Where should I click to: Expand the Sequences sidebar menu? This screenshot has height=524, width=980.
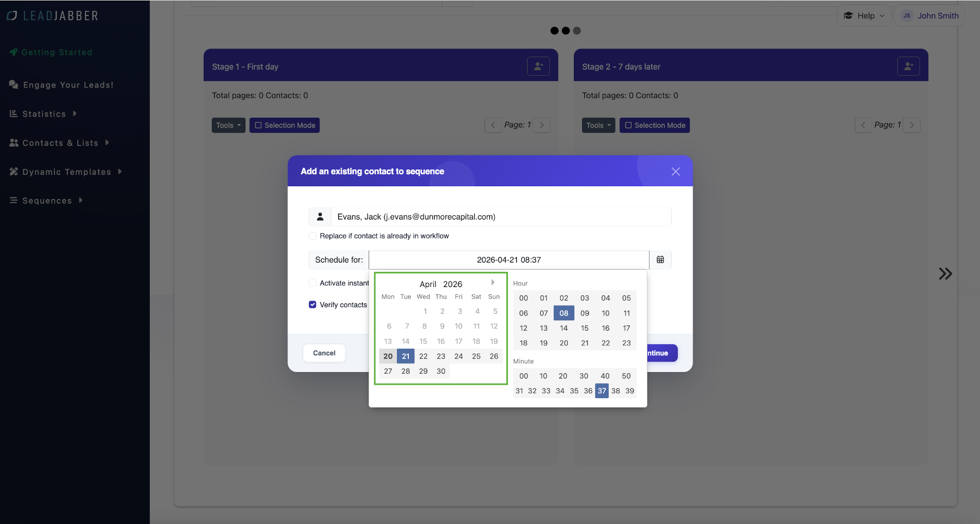coord(46,200)
